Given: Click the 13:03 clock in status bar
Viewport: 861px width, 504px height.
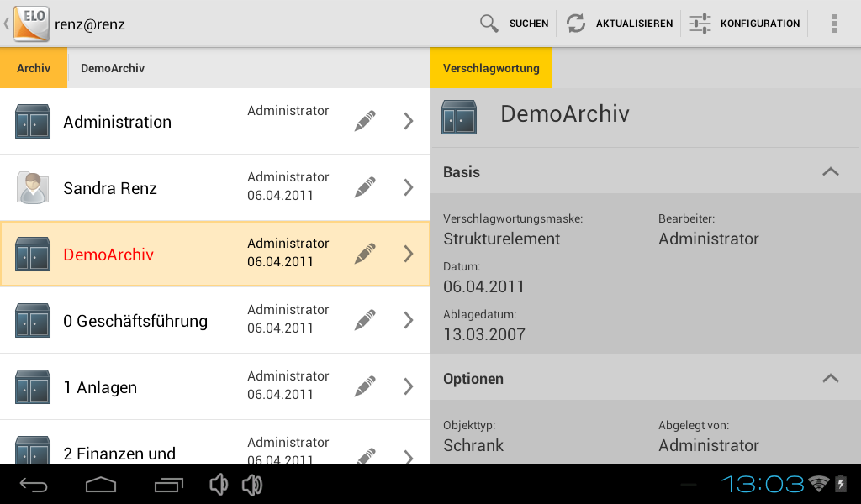Looking at the screenshot, I should 762,484.
